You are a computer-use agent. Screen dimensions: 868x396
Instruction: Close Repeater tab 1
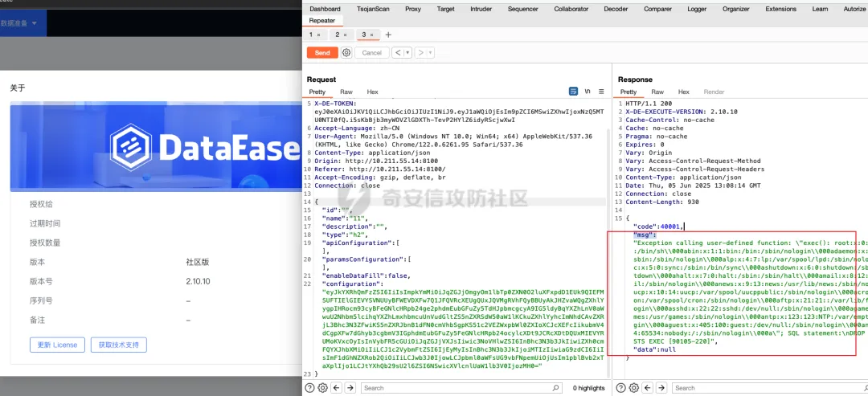coord(319,35)
